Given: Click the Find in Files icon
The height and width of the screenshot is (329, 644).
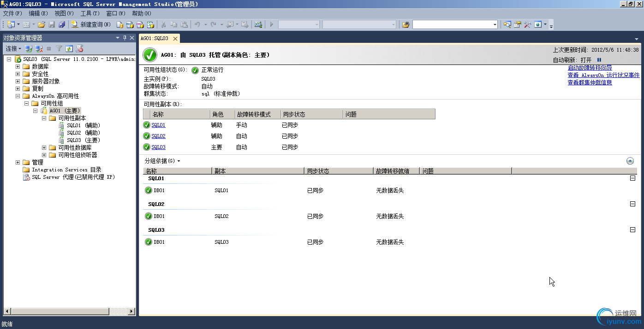Looking at the screenshot, I should click(x=405, y=24).
